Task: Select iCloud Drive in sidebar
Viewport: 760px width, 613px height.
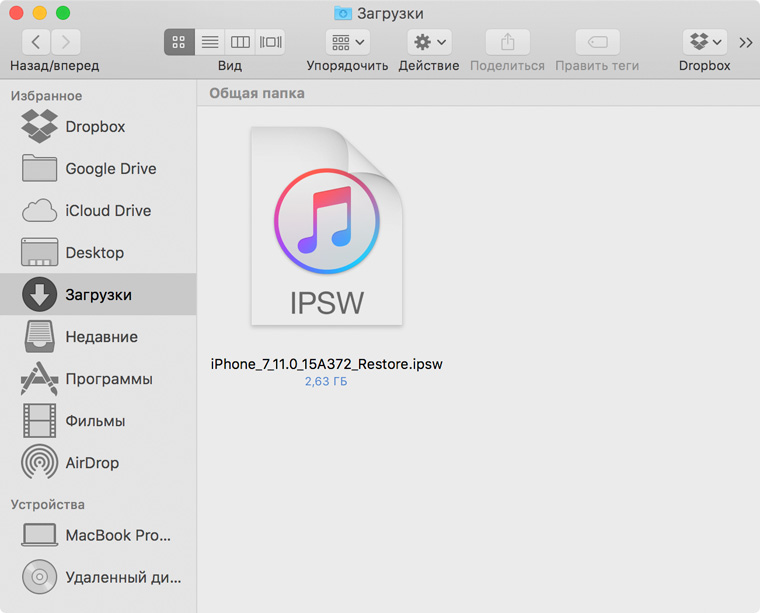Action: click(108, 211)
